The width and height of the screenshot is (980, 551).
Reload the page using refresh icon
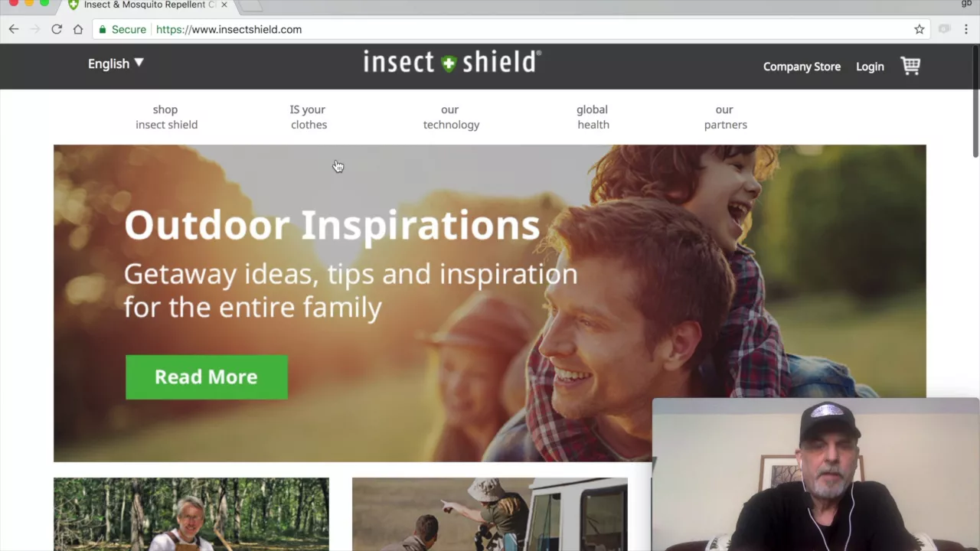pyautogui.click(x=57, y=29)
